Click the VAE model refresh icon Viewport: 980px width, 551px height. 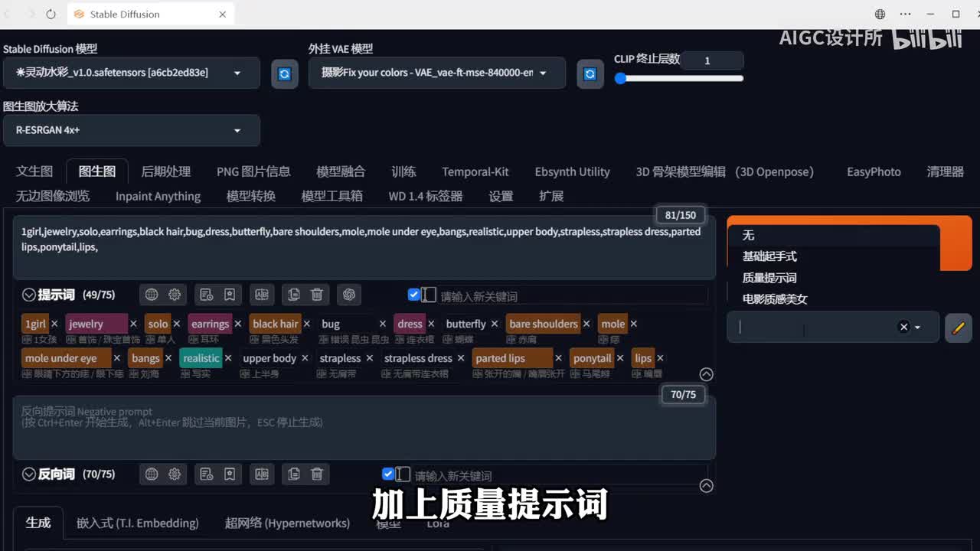point(590,73)
